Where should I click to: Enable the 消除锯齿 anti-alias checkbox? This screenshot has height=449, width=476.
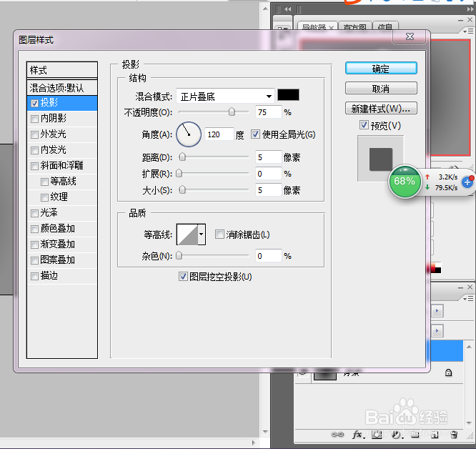[x=219, y=235]
